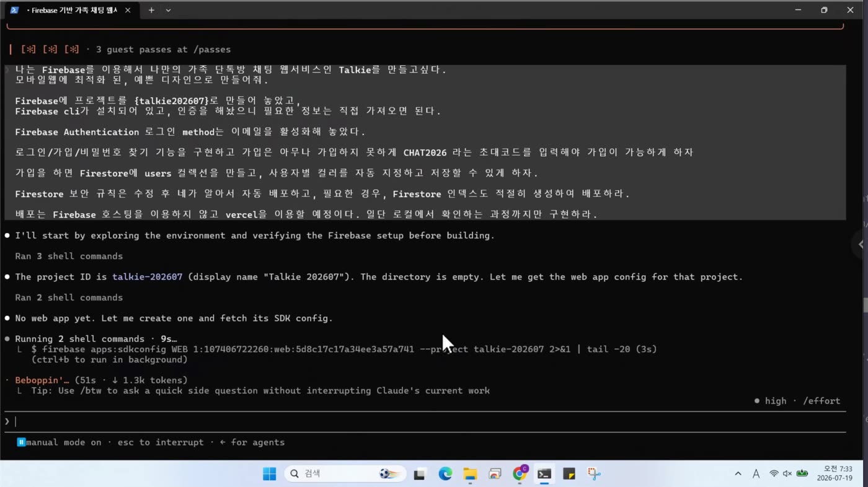Click the terminal vertical scrollbar

click(865, 305)
